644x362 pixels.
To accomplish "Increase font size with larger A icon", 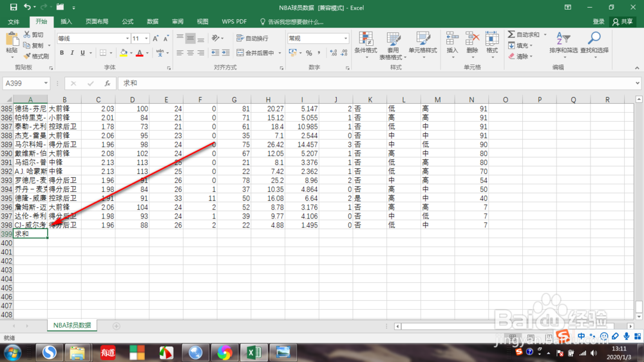I will (156, 39).
